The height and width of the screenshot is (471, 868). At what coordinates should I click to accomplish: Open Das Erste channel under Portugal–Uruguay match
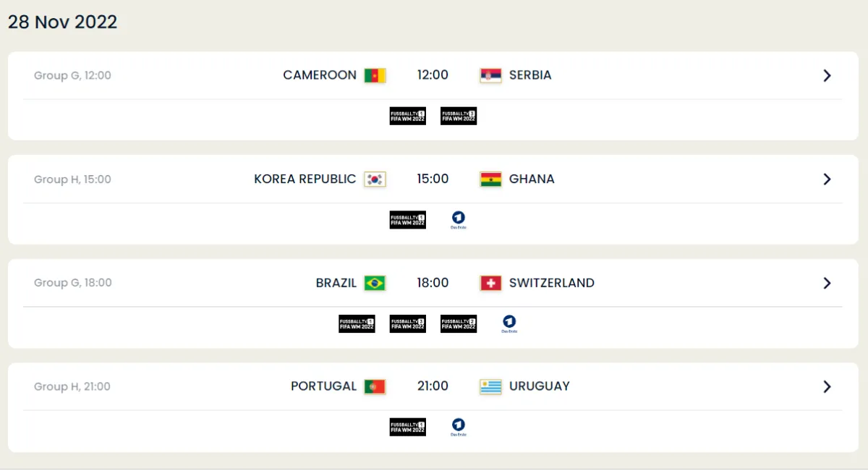(459, 427)
